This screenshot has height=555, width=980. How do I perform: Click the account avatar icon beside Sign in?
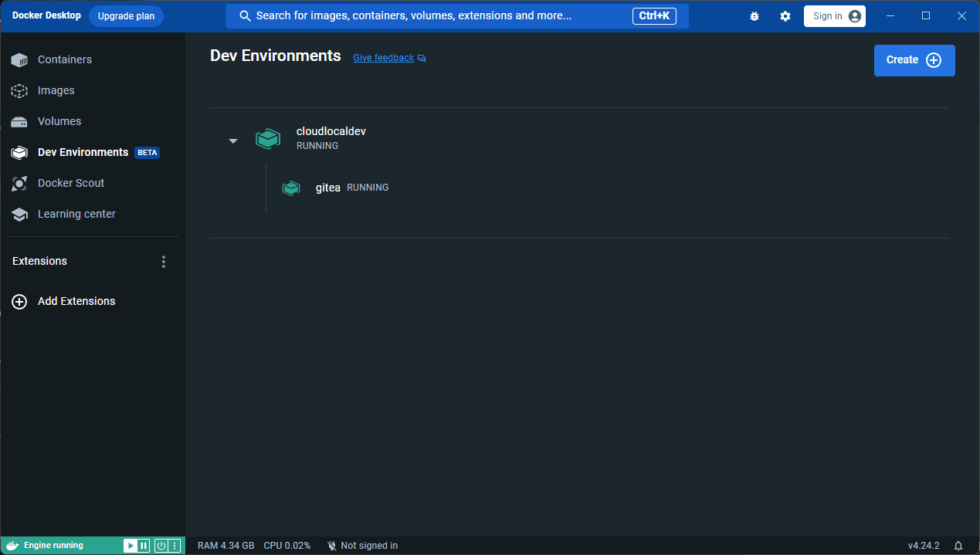tap(854, 16)
